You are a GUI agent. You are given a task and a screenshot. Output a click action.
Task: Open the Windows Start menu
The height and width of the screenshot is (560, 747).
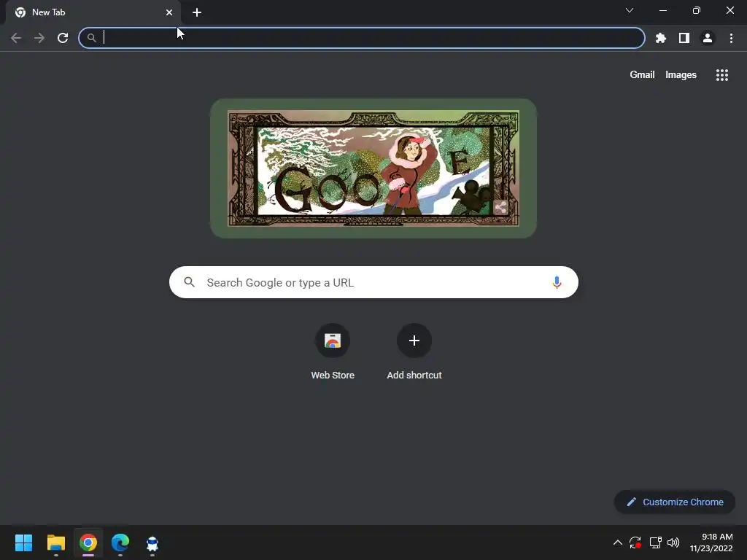click(23, 542)
